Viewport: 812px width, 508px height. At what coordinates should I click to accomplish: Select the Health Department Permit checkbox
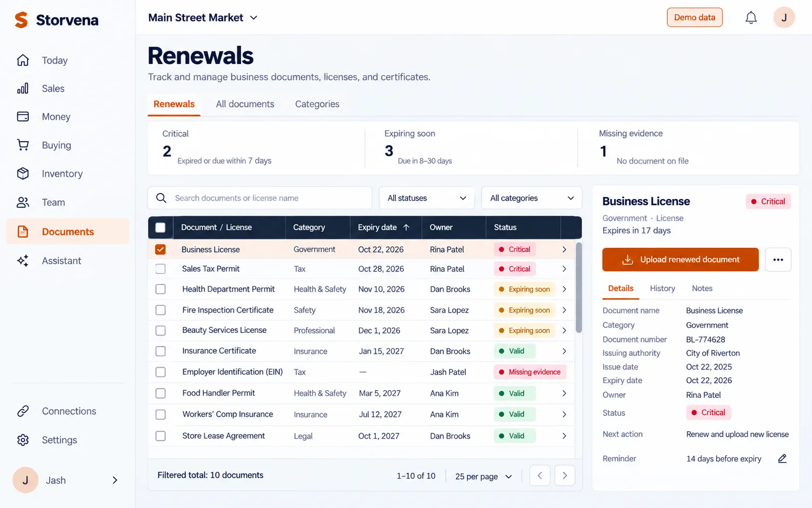[160, 289]
